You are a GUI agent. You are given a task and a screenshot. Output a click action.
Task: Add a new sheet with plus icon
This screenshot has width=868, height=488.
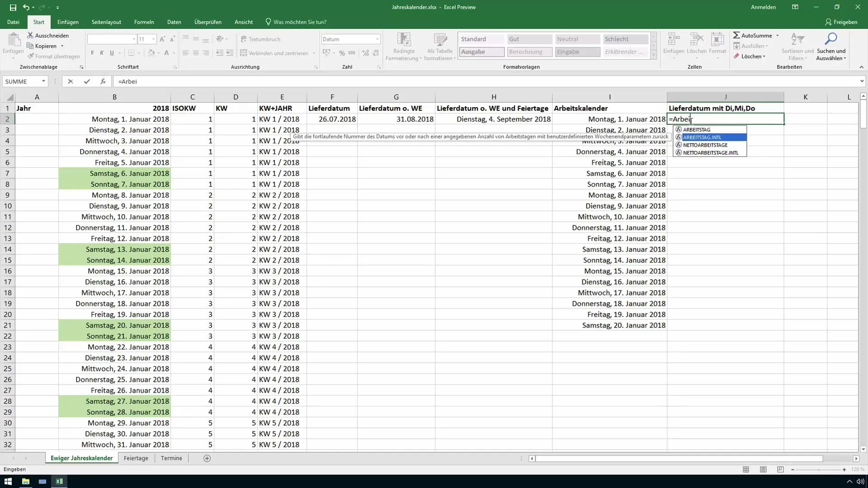tap(207, 458)
